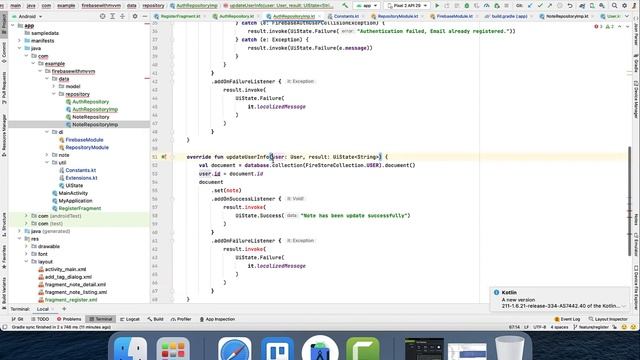Click the Git update project arrow icon
Image resolution: width=640 pixels, height=360 pixels.
coord(530,6)
